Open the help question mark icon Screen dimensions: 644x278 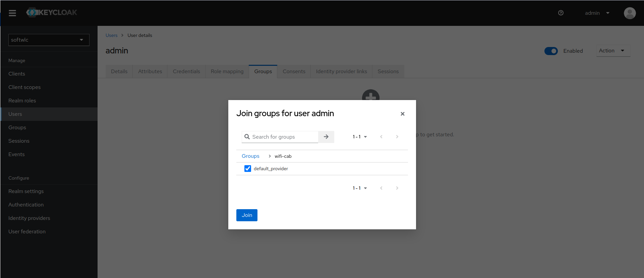point(561,13)
